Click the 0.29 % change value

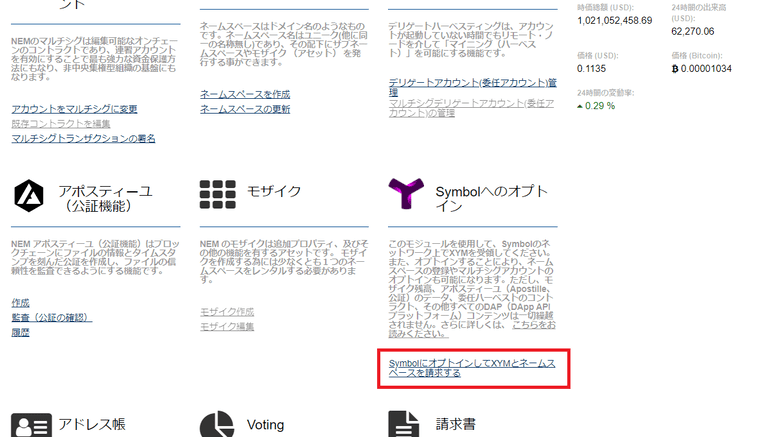click(x=600, y=106)
